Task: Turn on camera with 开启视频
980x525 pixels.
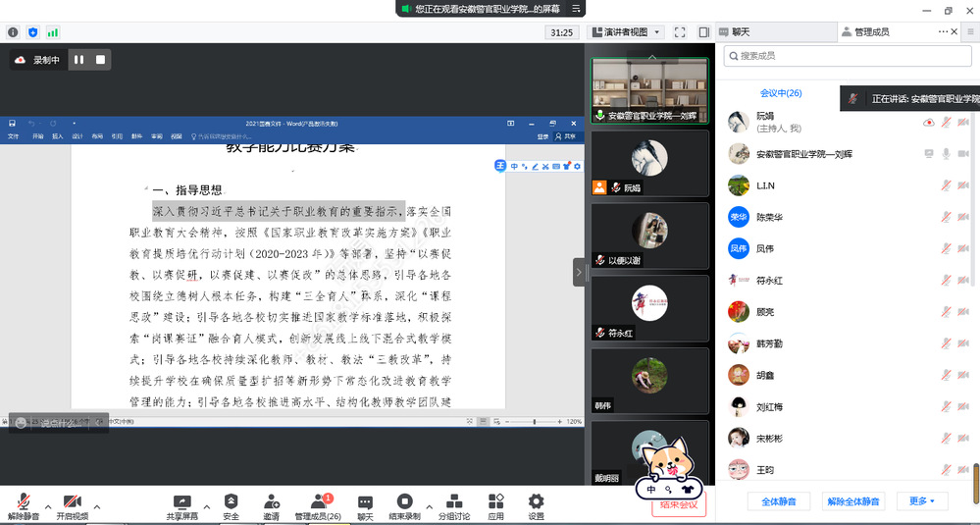Action: 72,502
